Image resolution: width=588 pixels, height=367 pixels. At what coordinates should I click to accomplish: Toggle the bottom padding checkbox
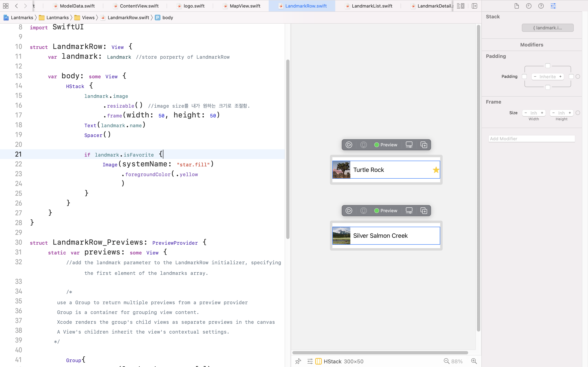(548, 87)
